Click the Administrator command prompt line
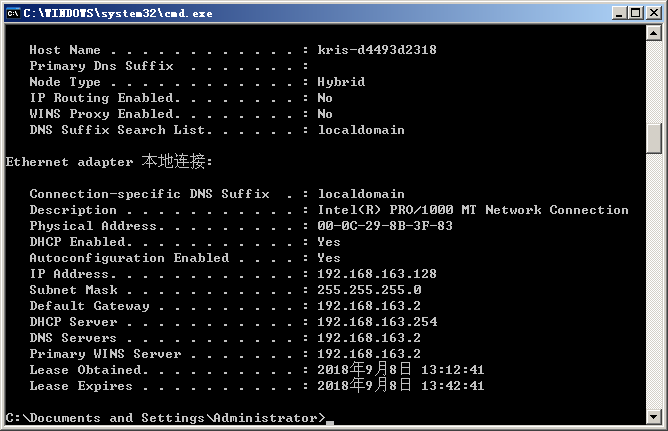Screen dimensions: 668x431 165,418
